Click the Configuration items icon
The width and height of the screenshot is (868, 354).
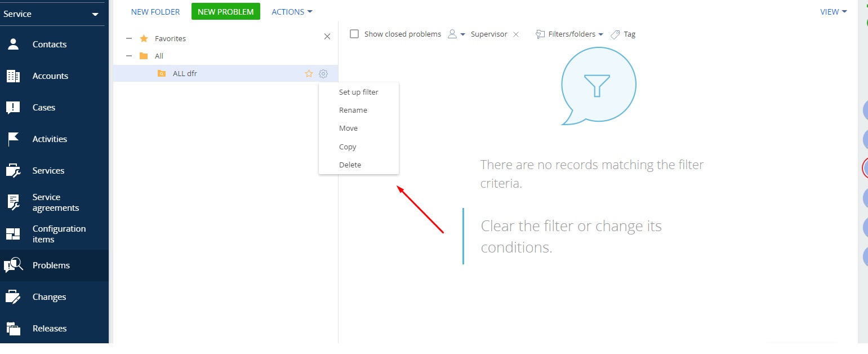pos(13,234)
